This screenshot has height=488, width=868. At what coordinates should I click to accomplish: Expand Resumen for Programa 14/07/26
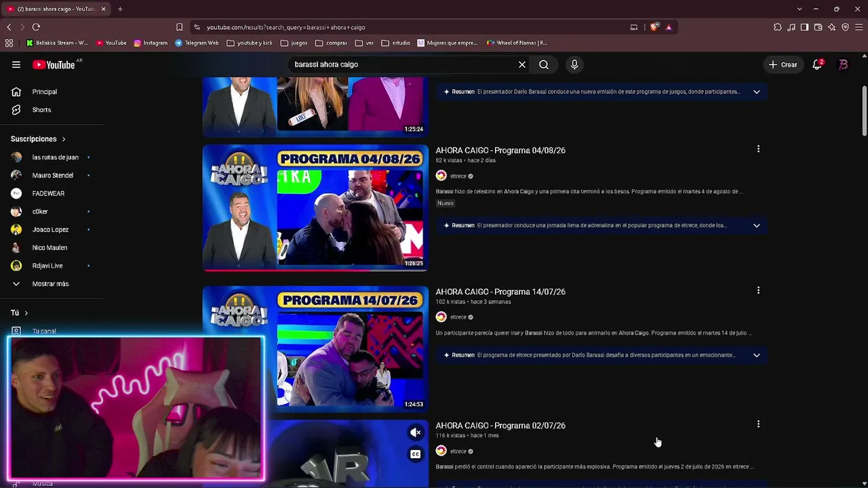[756, 355]
